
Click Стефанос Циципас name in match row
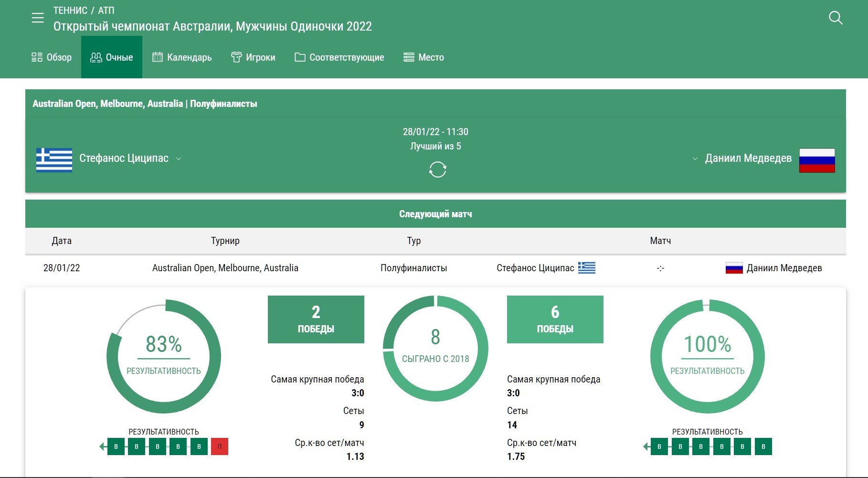[535, 268]
